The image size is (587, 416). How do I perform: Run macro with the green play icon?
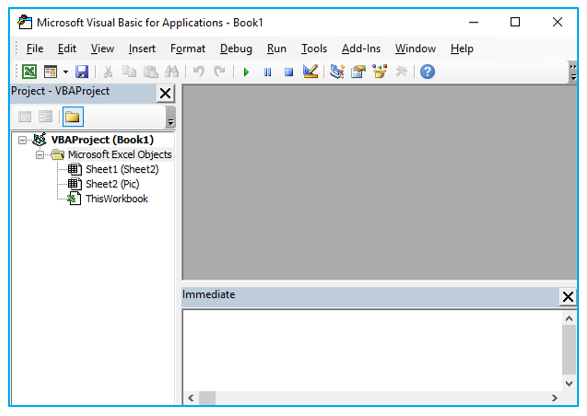tap(246, 72)
